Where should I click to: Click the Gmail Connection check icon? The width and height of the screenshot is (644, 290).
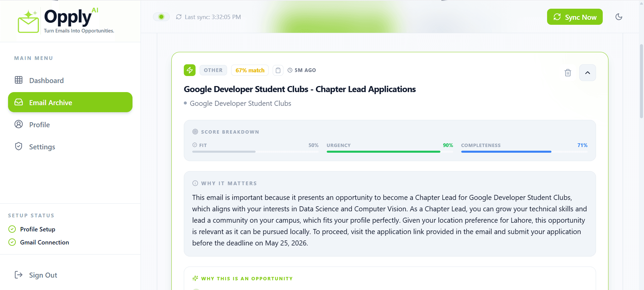[x=12, y=242]
